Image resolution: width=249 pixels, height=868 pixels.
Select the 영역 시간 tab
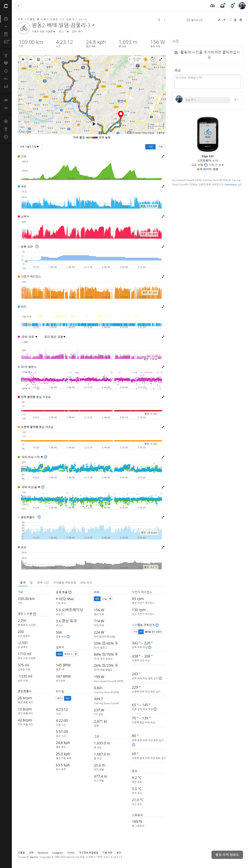point(43,583)
